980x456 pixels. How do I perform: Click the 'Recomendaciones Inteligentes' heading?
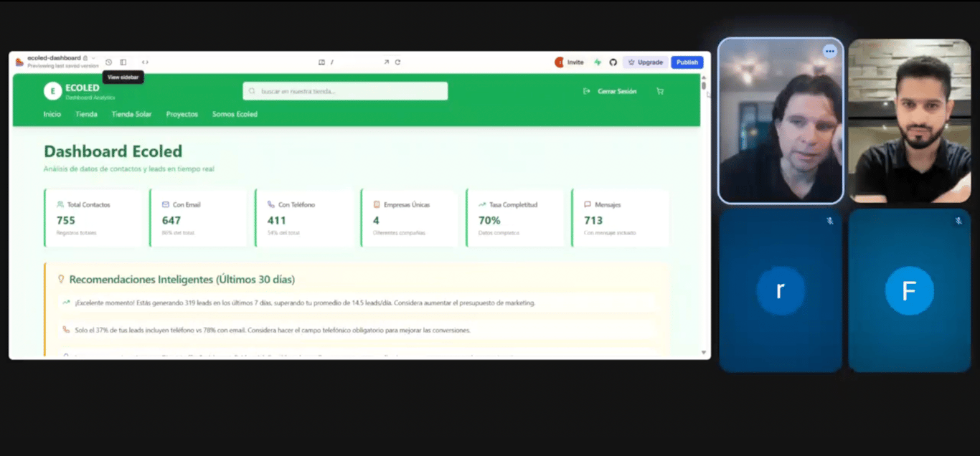coord(182,280)
